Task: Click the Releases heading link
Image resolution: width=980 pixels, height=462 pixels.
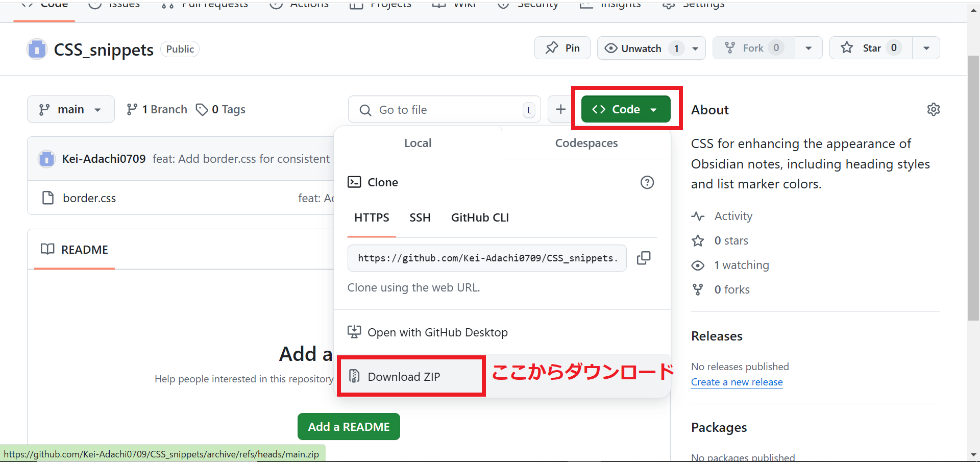Action: (x=717, y=336)
